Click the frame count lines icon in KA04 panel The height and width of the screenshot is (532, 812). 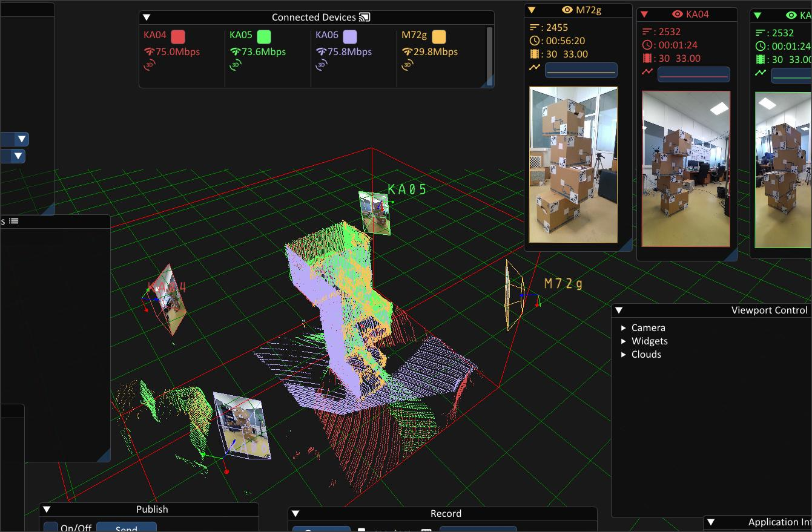[x=647, y=31]
